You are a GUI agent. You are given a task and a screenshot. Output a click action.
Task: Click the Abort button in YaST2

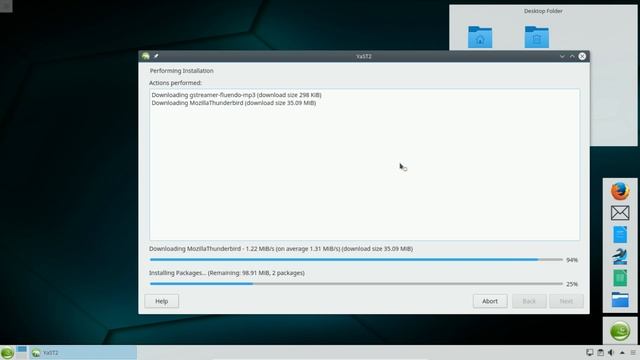[490, 301]
